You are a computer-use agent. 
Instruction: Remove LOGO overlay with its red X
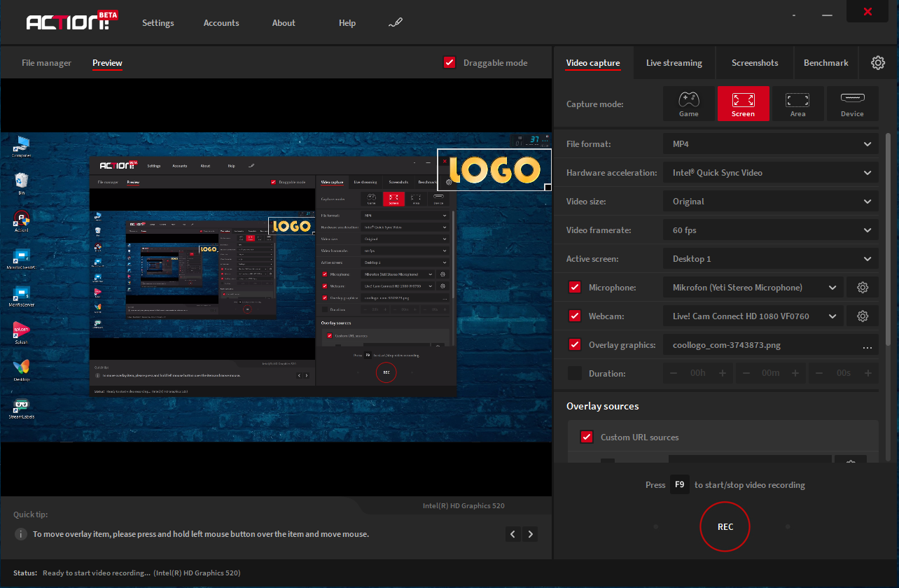tap(444, 160)
